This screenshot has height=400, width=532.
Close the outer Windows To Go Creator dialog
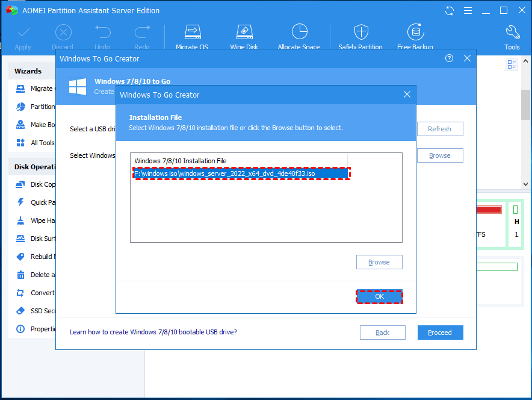[x=467, y=58]
